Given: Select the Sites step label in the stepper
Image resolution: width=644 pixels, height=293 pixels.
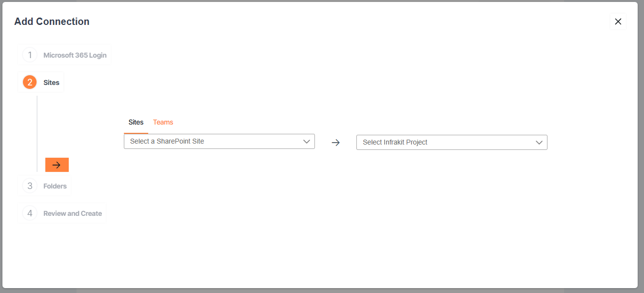Looking at the screenshot, I should click(x=51, y=83).
